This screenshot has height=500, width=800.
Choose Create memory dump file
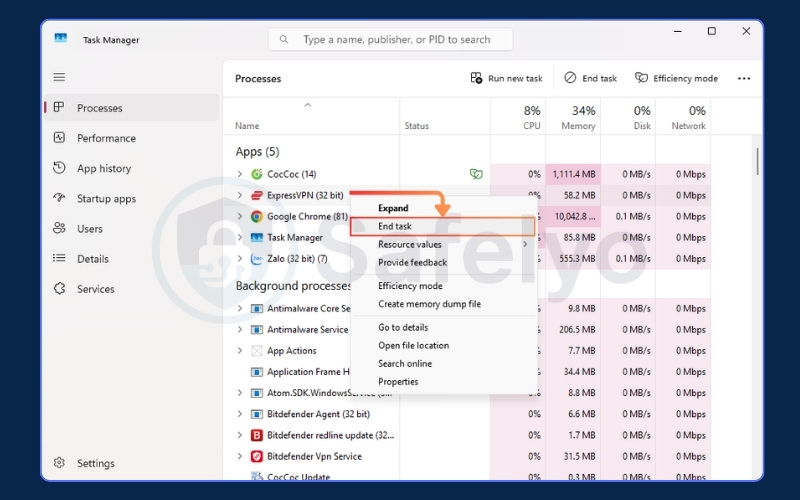click(430, 304)
